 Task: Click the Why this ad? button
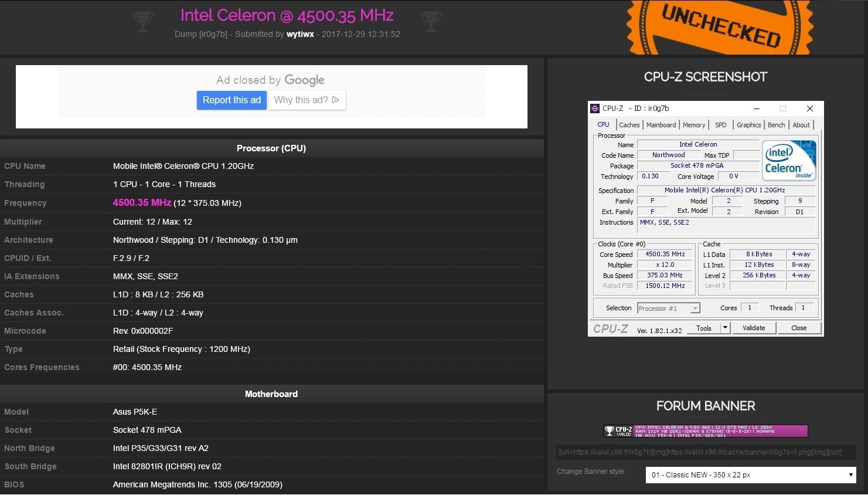(307, 100)
